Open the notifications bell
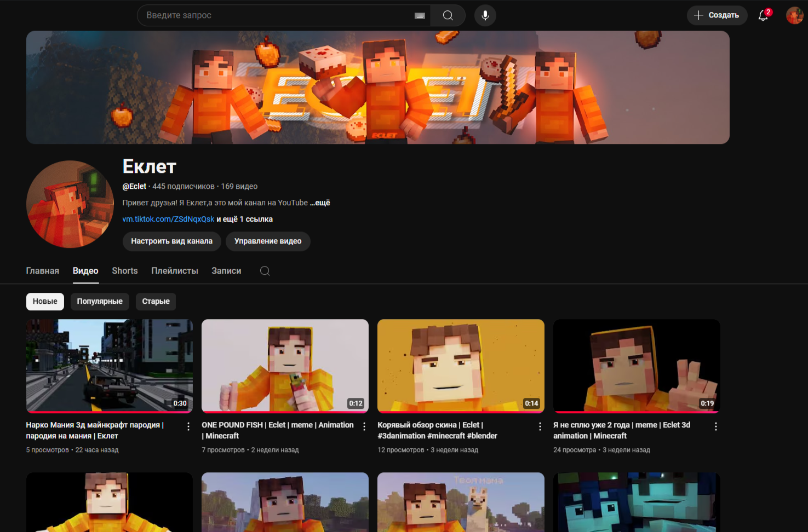This screenshot has height=532, width=808. [x=763, y=15]
